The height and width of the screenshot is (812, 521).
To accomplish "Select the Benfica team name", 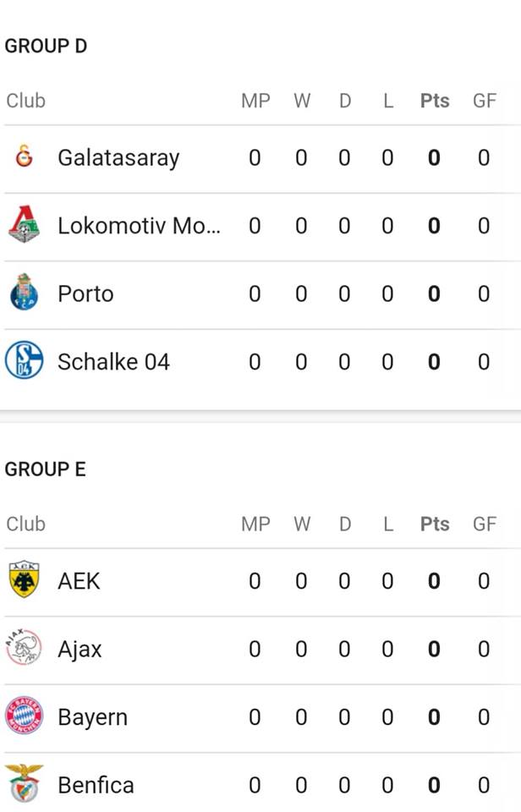I will coord(96,785).
